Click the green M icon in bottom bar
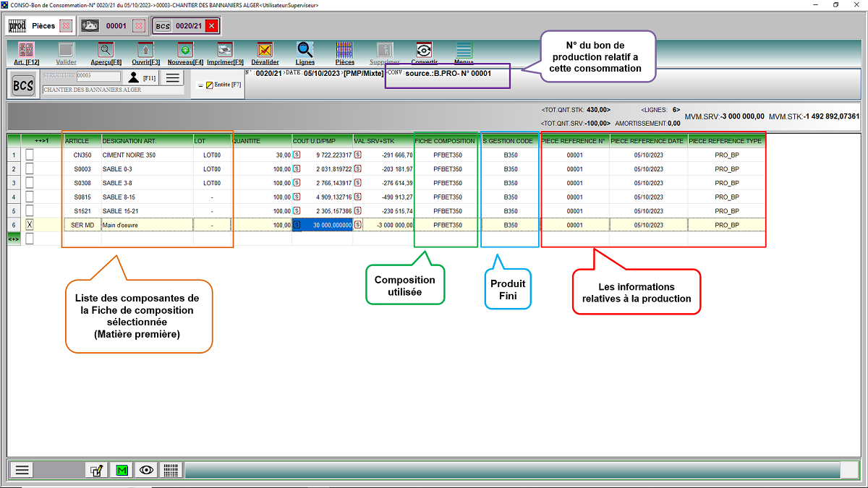Screen dimensions: 868x488 pos(122,470)
